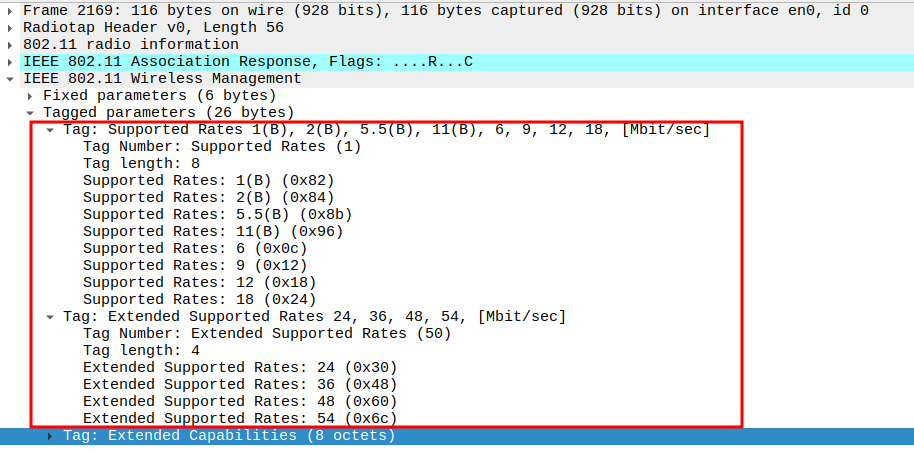The width and height of the screenshot is (914, 452).
Task: Select Tag Number: Extended Supported Rates (50)
Action: click(266, 334)
